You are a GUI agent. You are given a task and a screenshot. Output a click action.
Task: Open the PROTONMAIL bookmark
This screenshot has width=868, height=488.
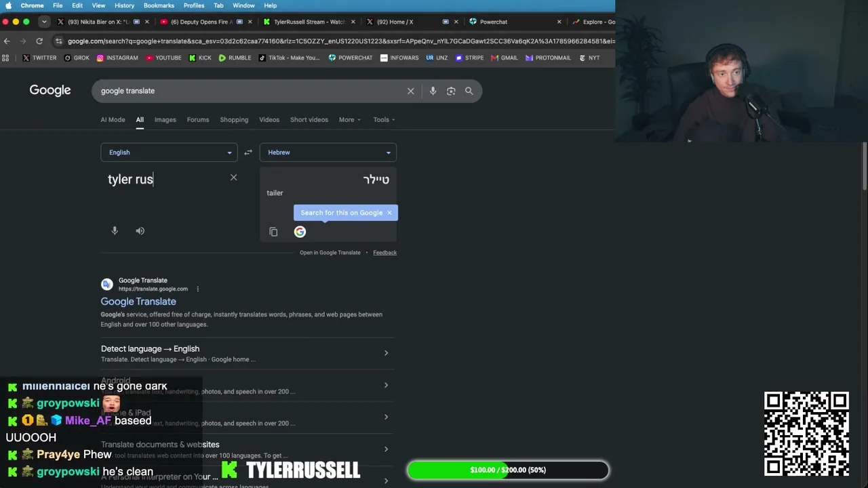[547, 58]
